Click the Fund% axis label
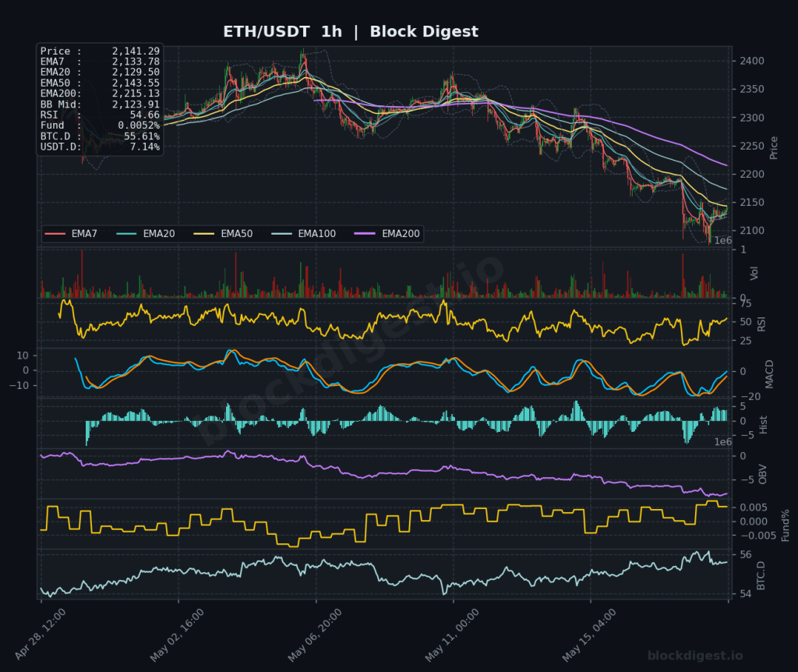 tap(786, 525)
